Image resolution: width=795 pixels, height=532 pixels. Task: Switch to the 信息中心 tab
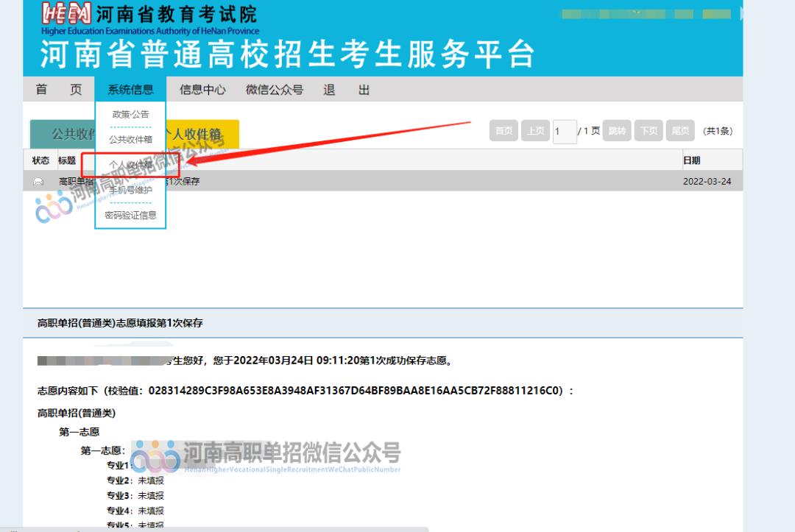click(202, 89)
